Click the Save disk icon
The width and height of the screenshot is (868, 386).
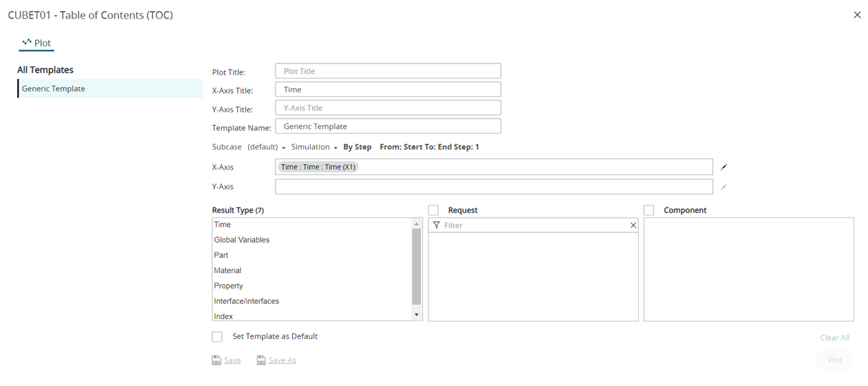coord(216,360)
